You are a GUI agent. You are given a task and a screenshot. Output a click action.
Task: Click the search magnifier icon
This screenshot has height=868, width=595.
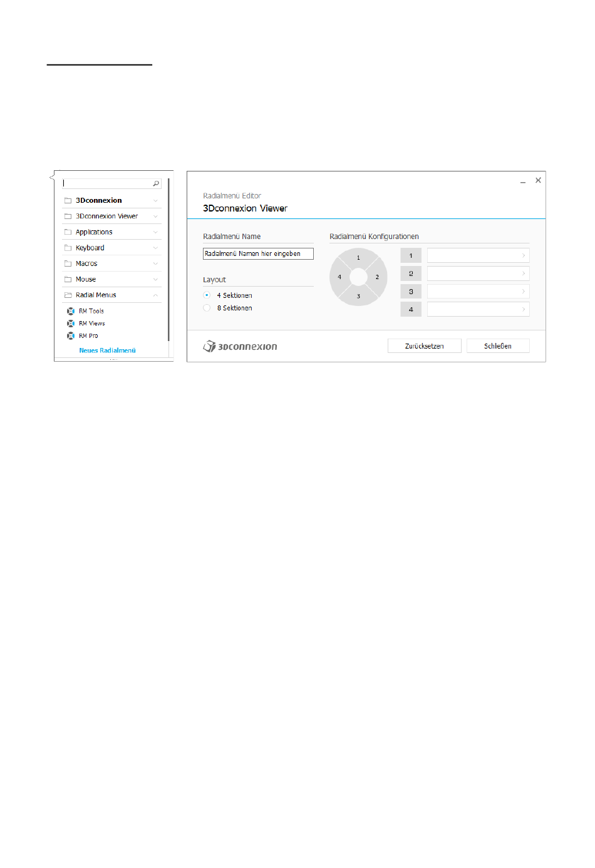click(156, 183)
